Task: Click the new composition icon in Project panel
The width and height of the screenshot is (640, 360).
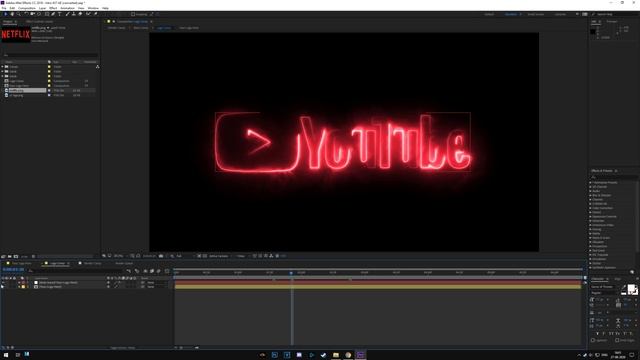Action: click(16, 256)
